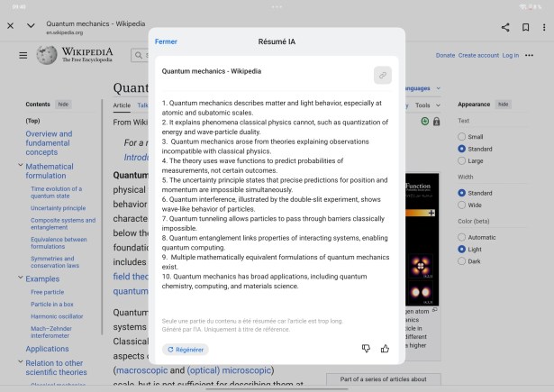Image resolution: width=554 pixels, height=392 pixels.
Task: Select Small text size radio
Action: 461,136
